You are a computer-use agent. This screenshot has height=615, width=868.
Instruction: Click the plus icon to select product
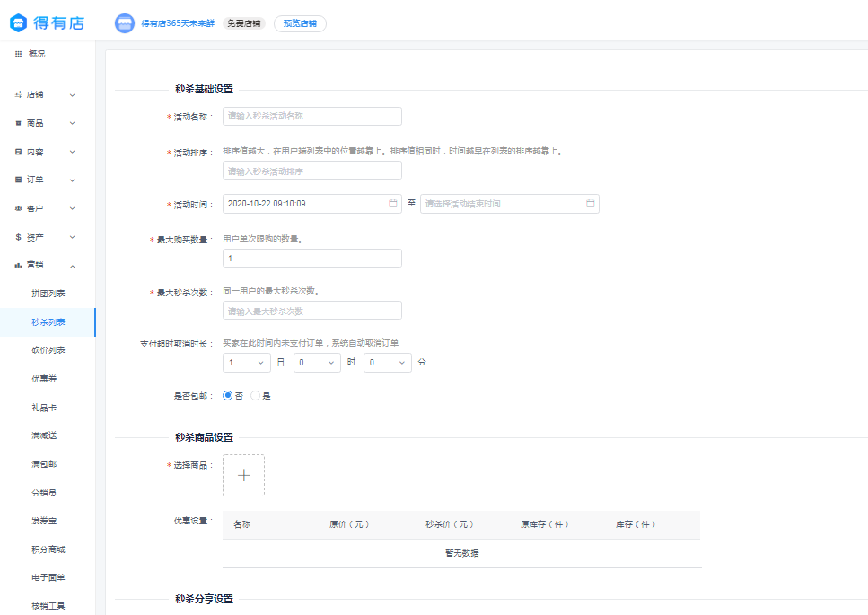(243, 476)
